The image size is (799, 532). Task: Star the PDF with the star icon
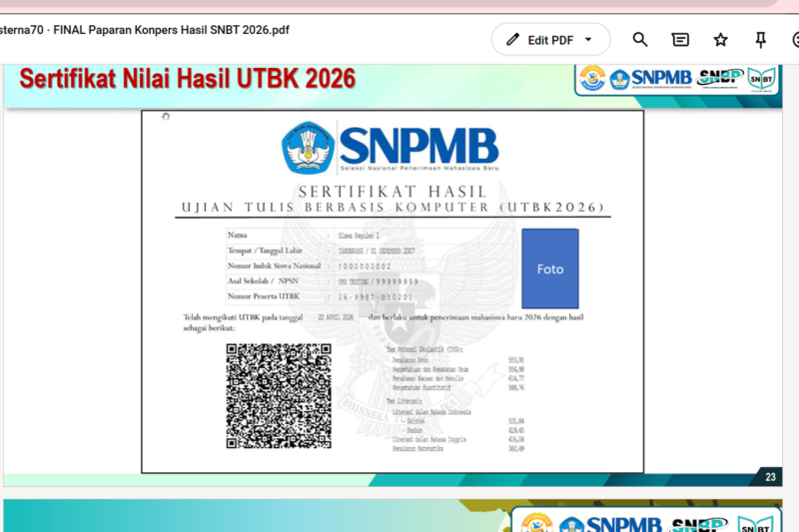(x=720, y=40)
